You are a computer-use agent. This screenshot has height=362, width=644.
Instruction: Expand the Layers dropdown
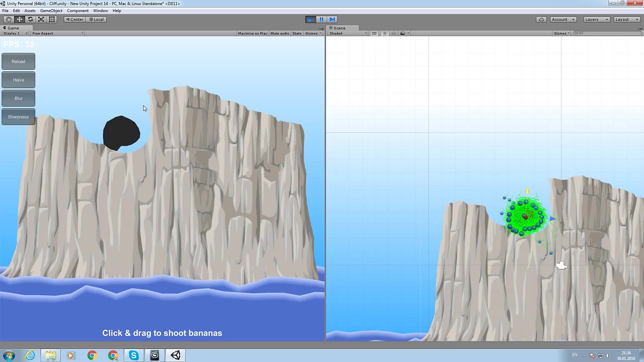point(596,19)
